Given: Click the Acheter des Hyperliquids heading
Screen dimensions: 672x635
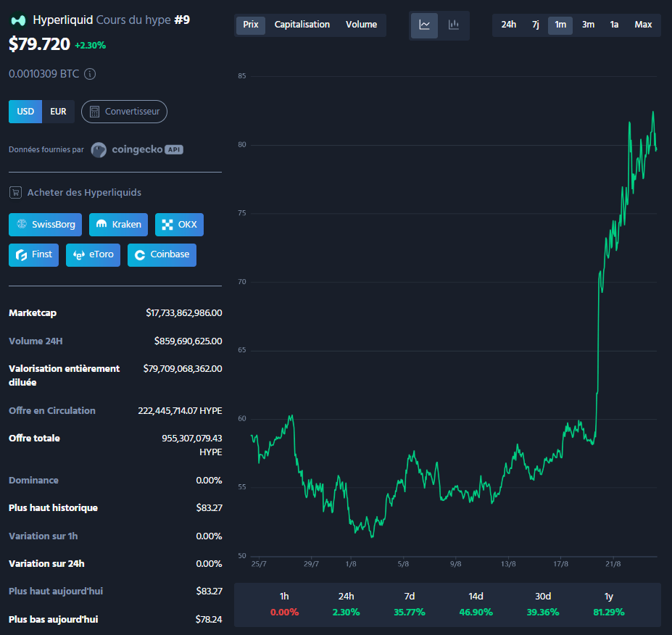Looking at the screenshot, I should tap(84, 193).
